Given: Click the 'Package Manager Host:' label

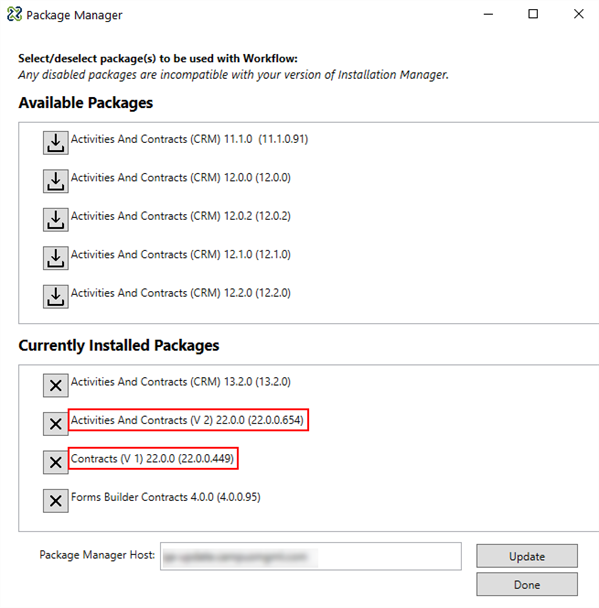Looking at the screenshot, I should (97, 555).
